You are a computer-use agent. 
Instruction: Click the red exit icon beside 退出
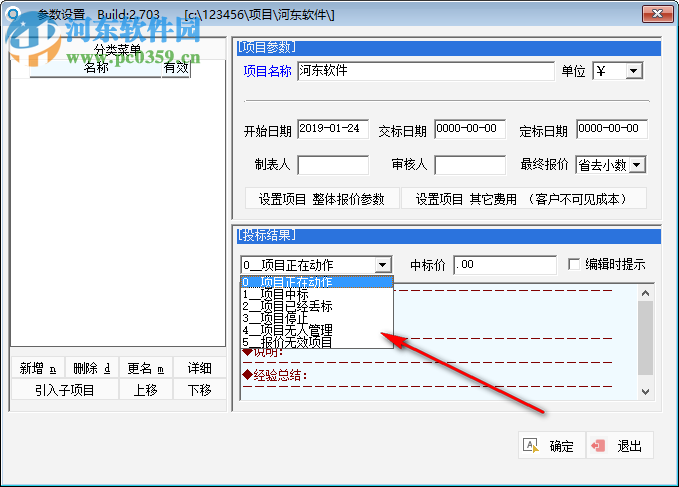(x=598, y=445)
